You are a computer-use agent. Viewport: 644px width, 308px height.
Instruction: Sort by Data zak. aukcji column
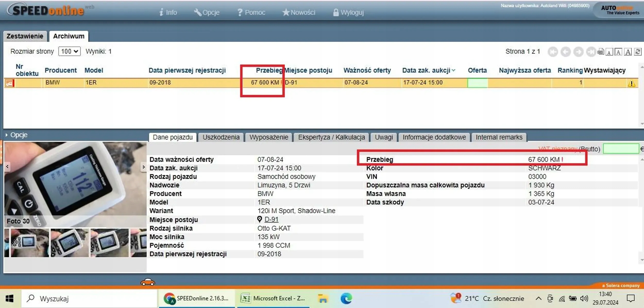pyautogui.click(x=426, y=70)
